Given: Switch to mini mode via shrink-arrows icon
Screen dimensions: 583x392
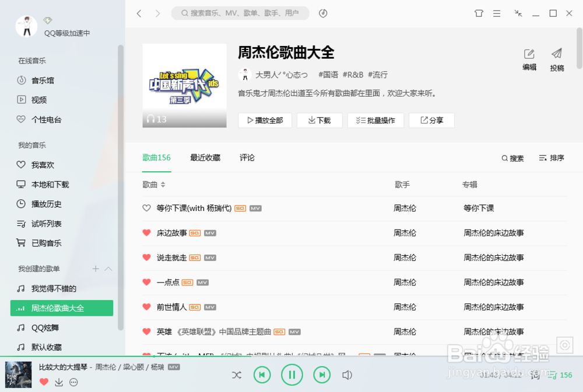Looking at the screenshot, I should [x=518, y=13].
